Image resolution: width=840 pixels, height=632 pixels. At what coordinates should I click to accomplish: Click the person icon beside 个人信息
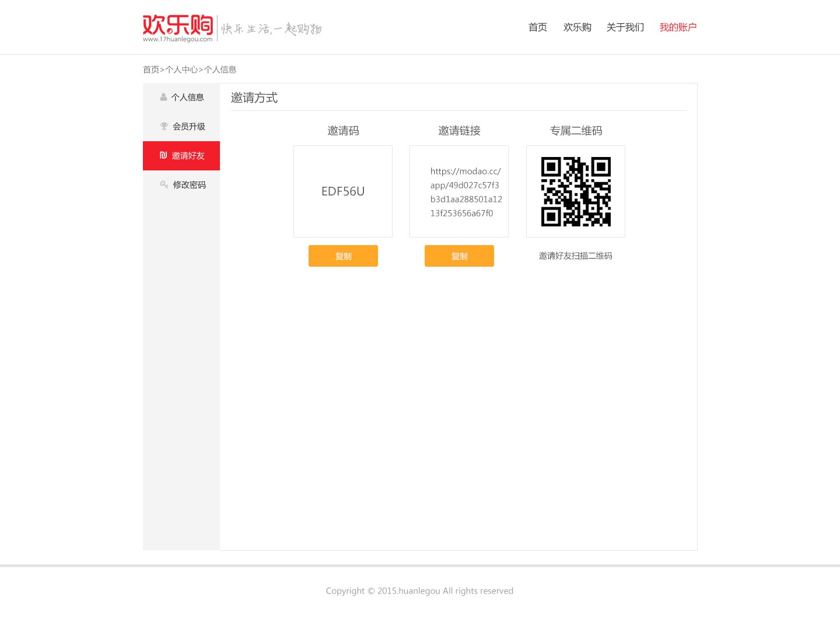pyautogui.click(x=163, y=97)
